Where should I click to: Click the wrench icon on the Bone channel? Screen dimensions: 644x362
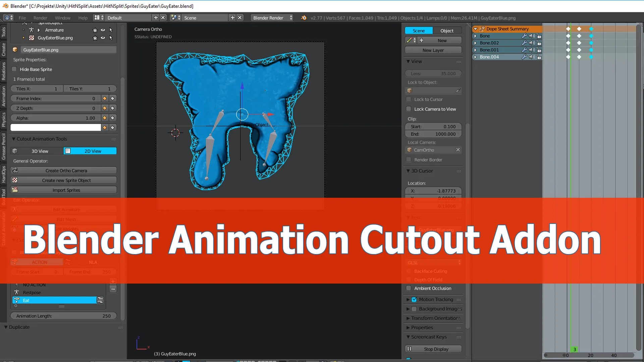[524, 36]
